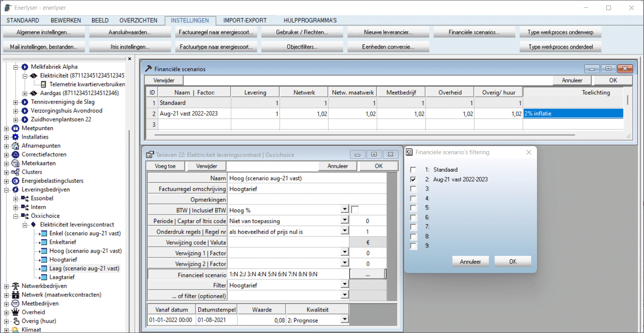The width and height of the screenshot is (644, 333).
Task: Click the Overheid crown icon
Action: 16,312
